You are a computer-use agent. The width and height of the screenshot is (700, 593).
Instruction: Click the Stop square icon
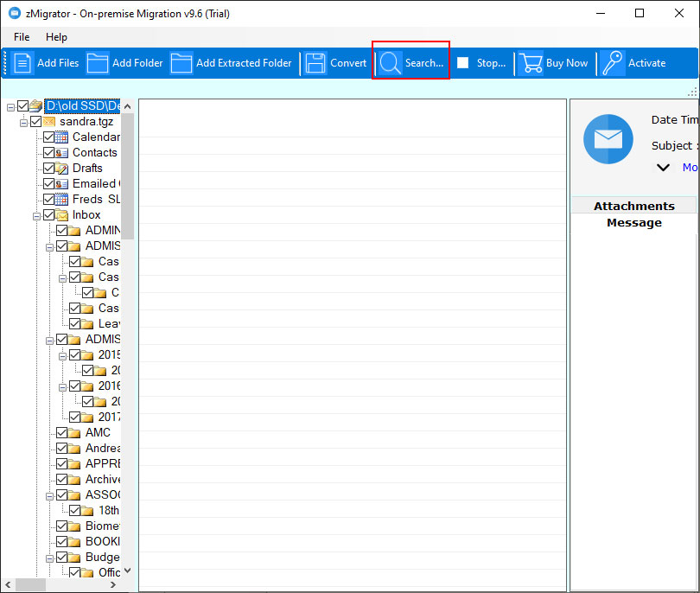pyautogui.click(x=463, y=63)
